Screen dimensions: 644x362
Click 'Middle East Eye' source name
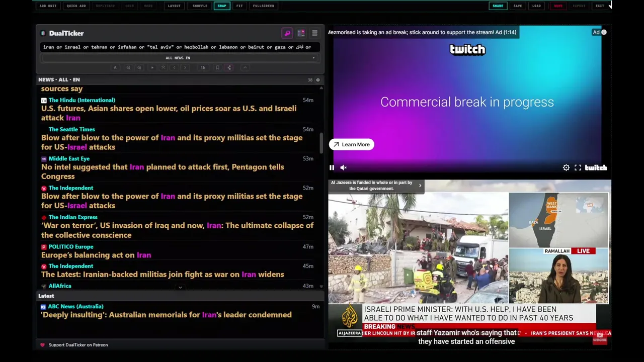69,159
